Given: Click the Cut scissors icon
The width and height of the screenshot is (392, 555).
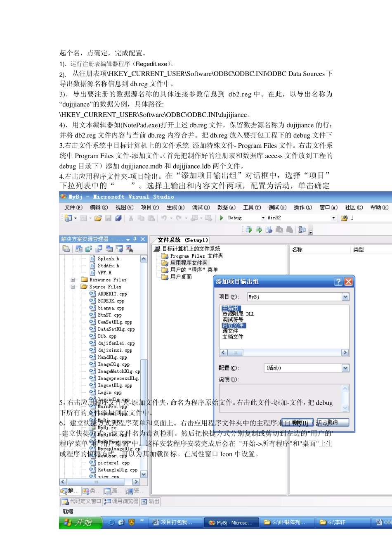Looking at the screenshot, I should click(x=131, y=218).
